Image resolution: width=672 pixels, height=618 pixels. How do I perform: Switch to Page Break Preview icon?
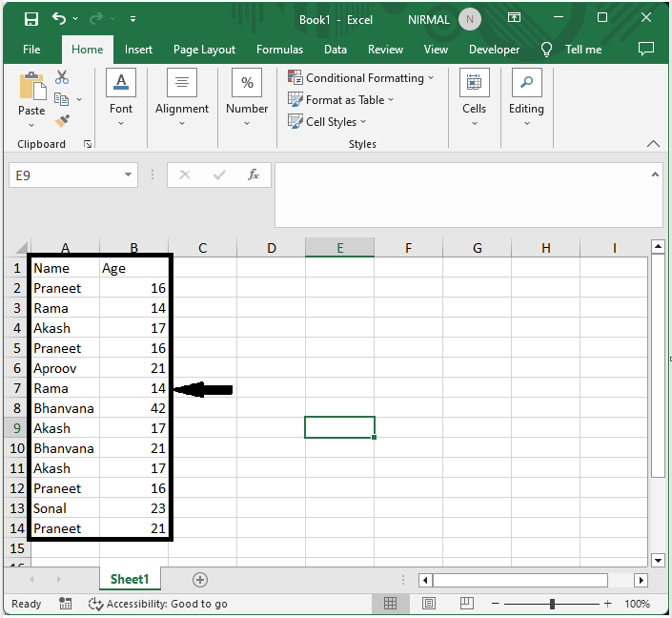(x=467, y=604)
